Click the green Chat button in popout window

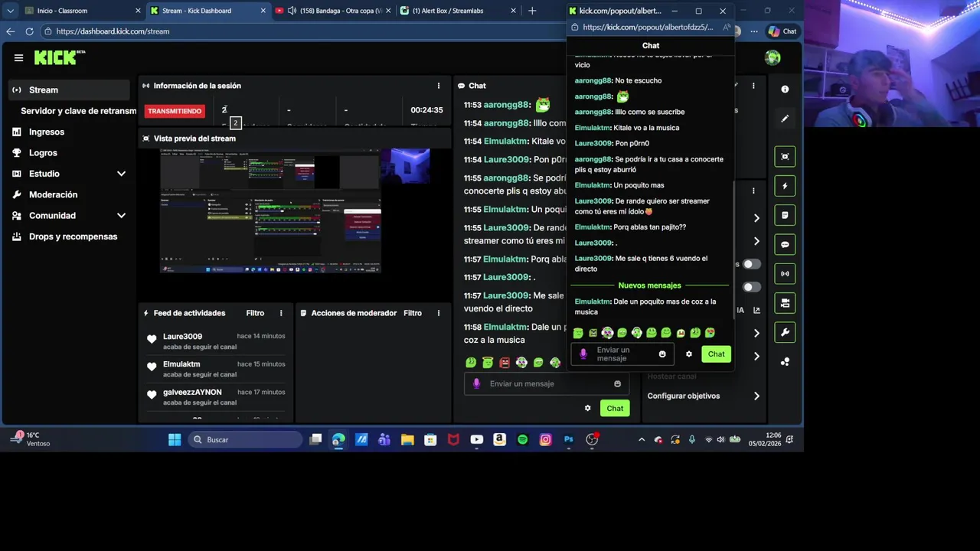pyautogui.click(x=716, y=354)
